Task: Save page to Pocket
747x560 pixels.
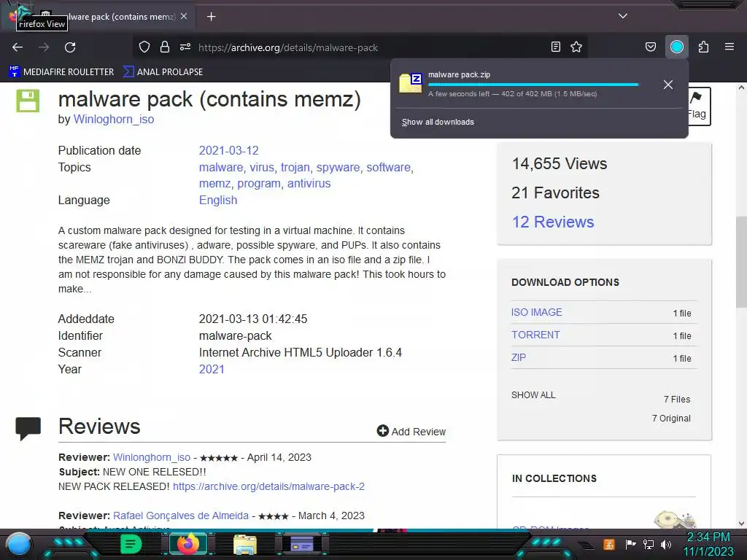Action: point(650,47)
